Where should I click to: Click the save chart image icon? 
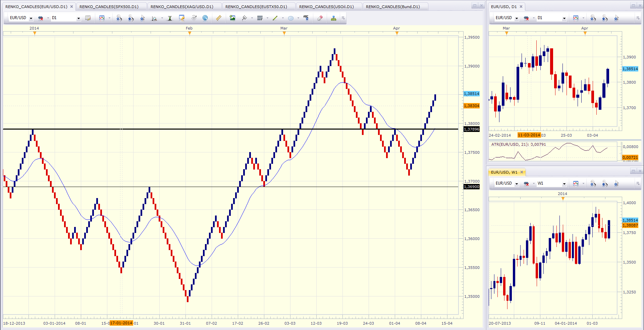point(232,18)
